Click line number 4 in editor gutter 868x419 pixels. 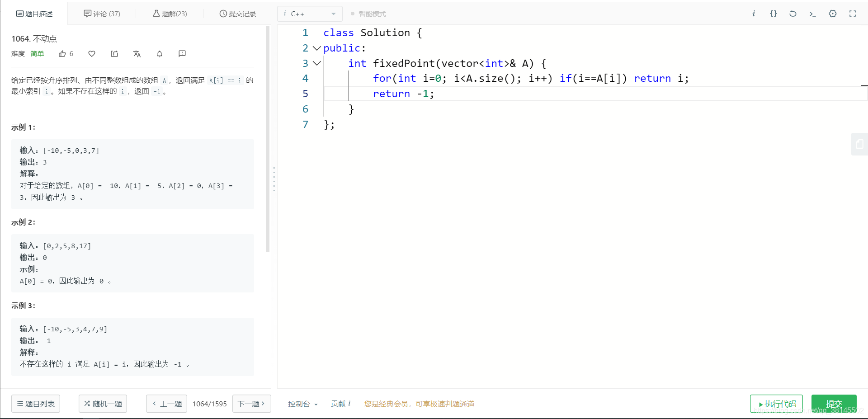pos(305,79)
